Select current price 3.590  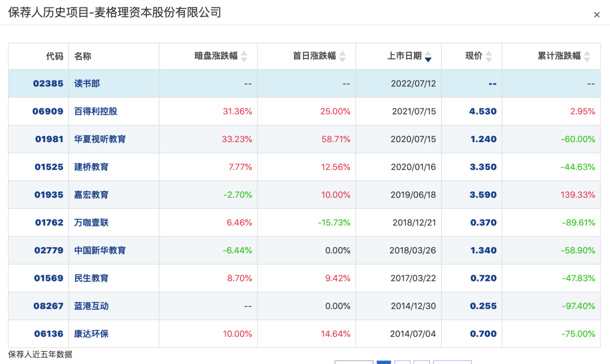point(483,195)
